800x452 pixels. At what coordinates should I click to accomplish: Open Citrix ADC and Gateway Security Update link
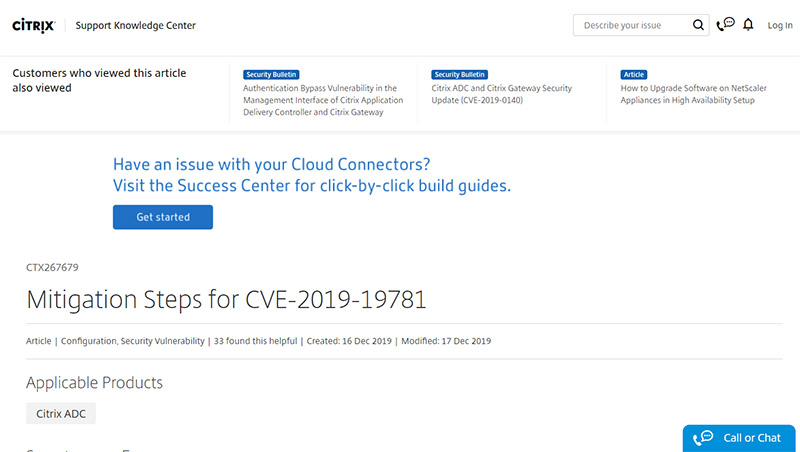click(502, 94)
